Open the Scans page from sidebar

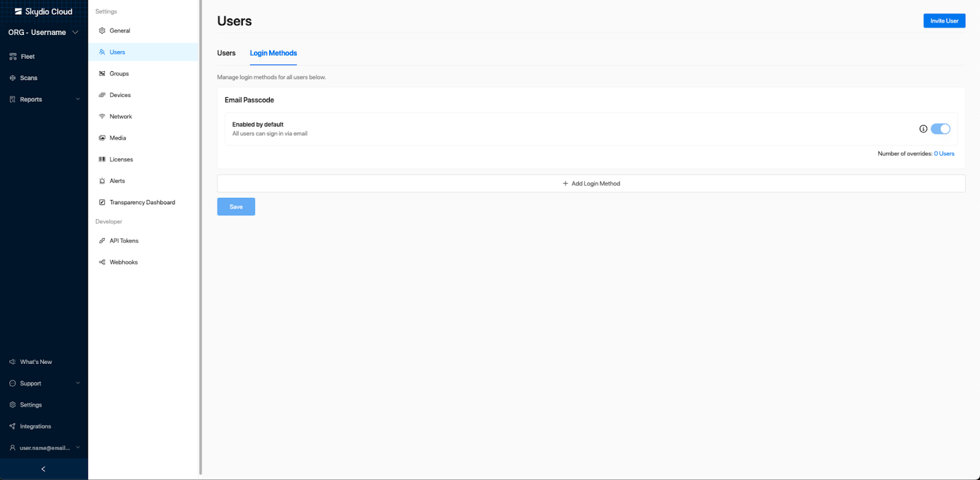coord(44,78)
